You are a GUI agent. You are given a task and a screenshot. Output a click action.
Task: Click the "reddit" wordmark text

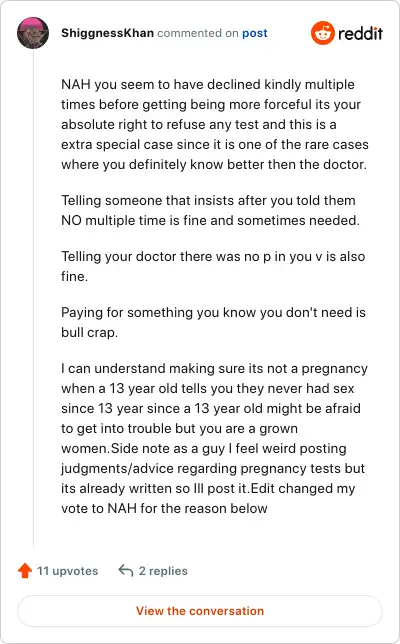click(x=360, y=33)
